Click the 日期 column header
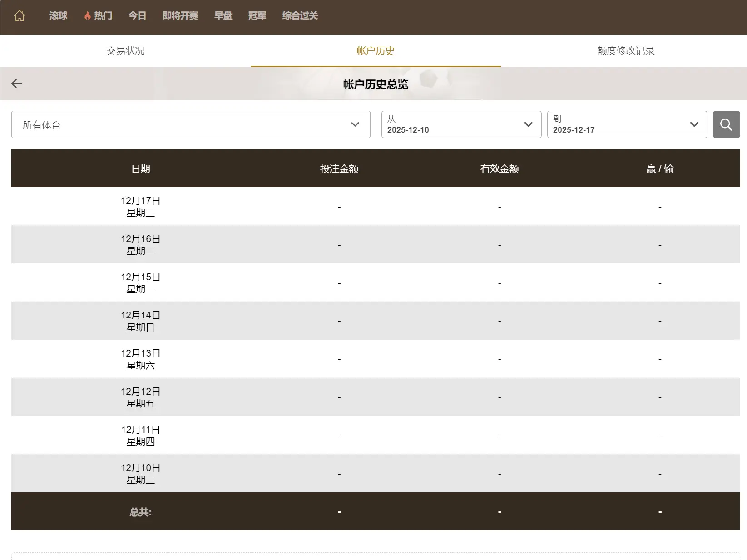 point(141,169)
